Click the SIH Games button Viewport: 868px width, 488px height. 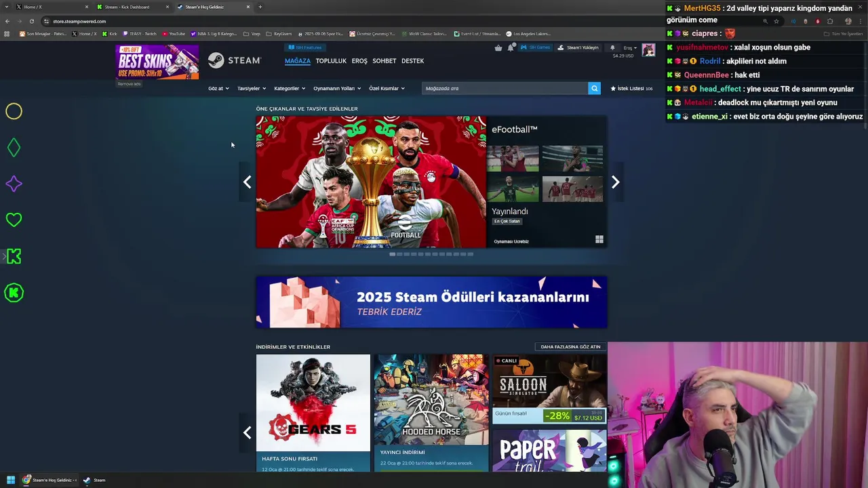click(535, 47)
